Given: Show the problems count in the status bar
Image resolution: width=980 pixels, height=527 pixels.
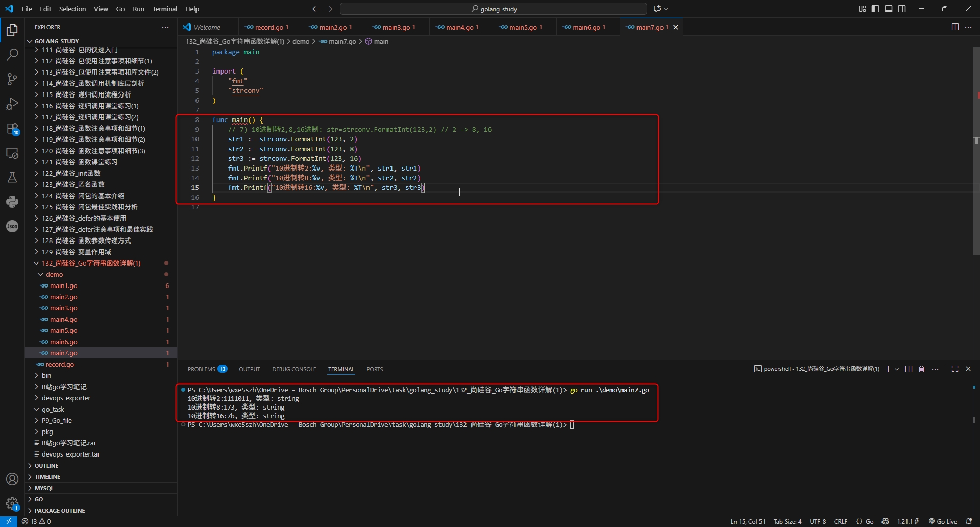Looking at the screenshot, I should (36, 521).
